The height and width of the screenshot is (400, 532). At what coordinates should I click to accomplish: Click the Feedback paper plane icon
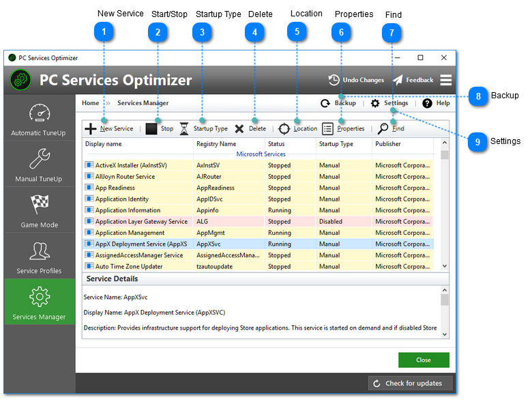(398, 80)
